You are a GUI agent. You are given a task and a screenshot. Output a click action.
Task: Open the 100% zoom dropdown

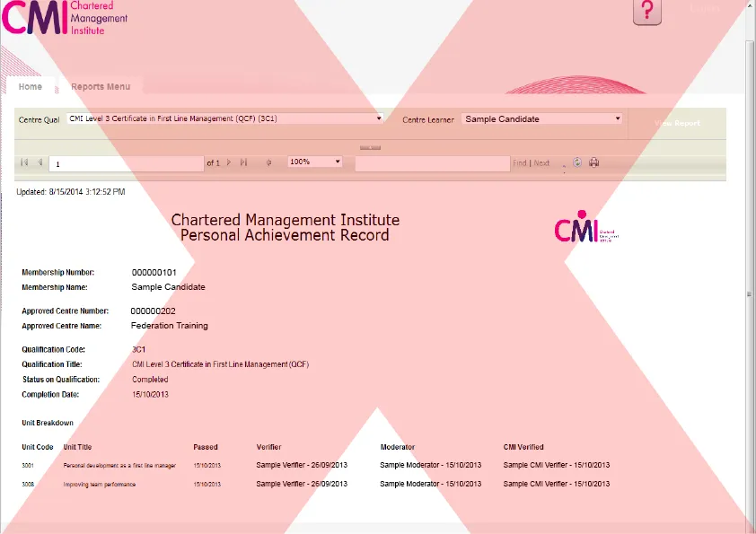(315, 162)
